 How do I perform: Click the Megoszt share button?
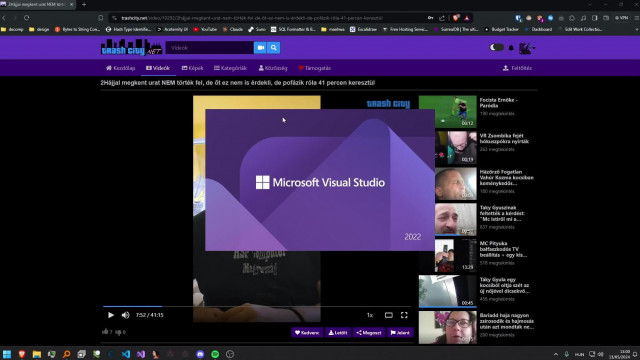tap(369, 333)
